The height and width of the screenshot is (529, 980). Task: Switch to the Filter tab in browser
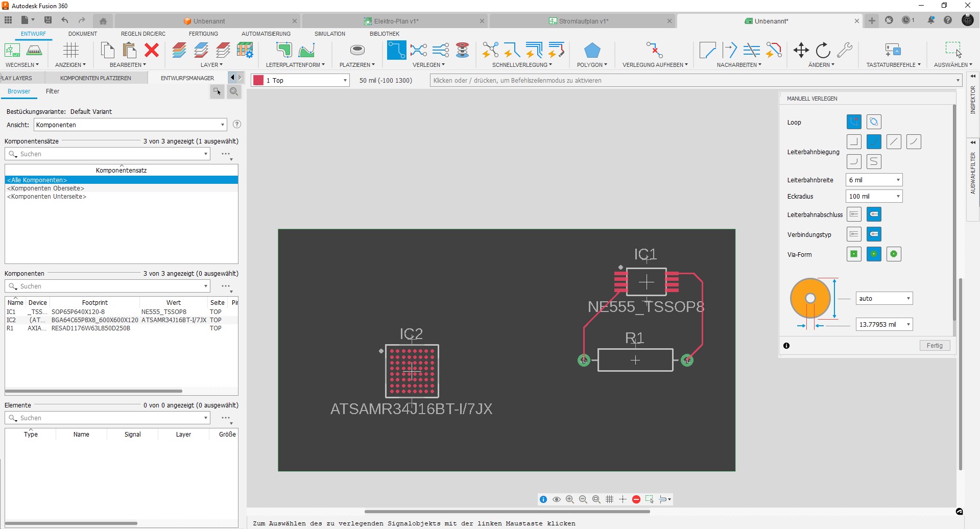pyautogui.click(x=53, y=91)
